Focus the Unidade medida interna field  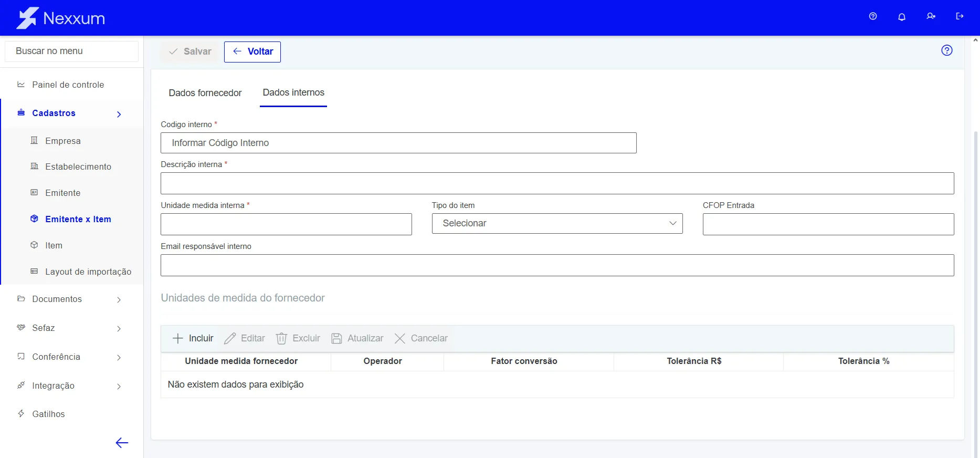[x=286, y=224]
